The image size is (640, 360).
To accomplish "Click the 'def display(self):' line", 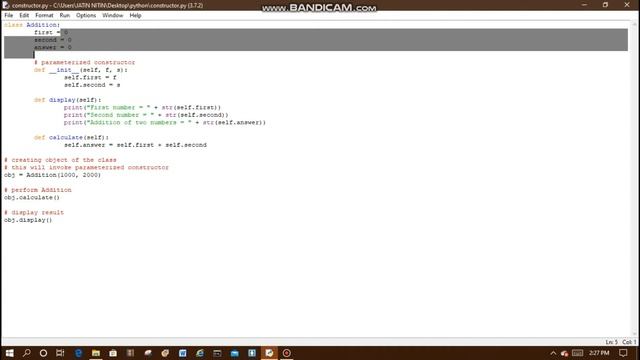I will pyautogui.click(x=67, y=100).
